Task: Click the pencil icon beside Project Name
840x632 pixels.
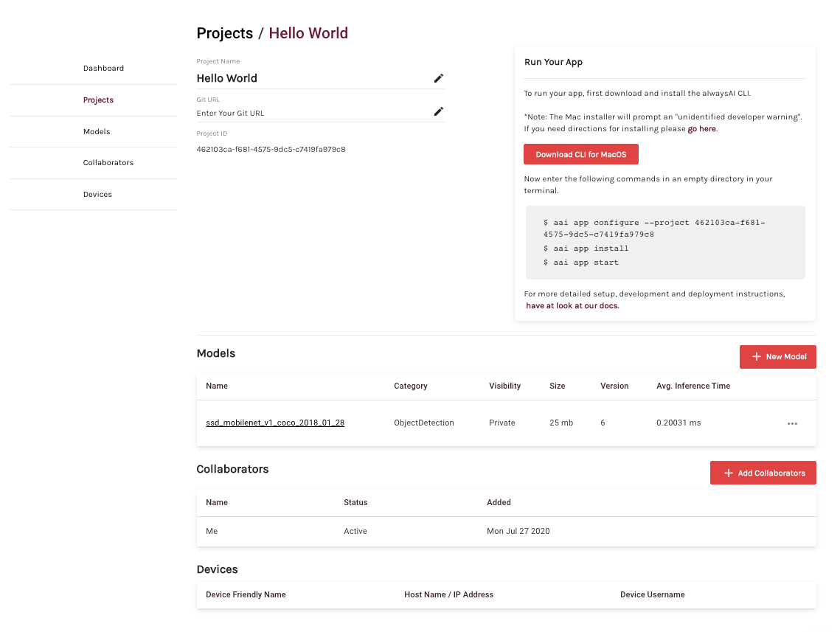Action: [438, 78]
